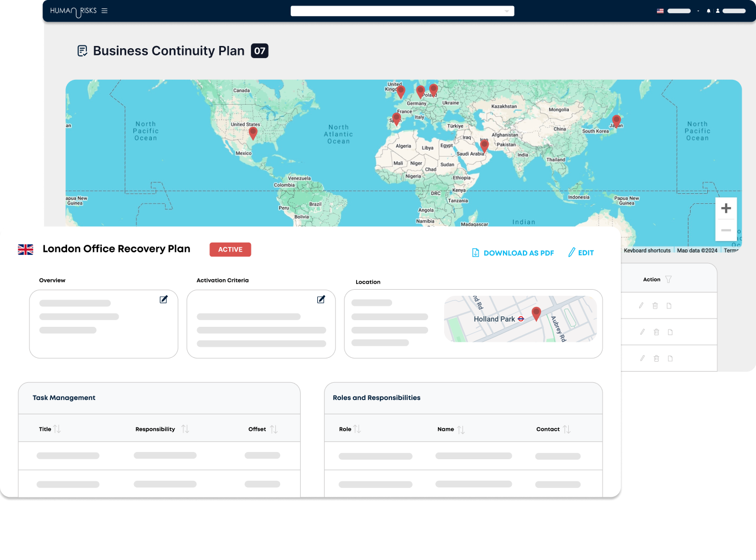The width and height of the screenshot is (756, 560).
Task: Sort roles by Name column
Action: [461, 429]
